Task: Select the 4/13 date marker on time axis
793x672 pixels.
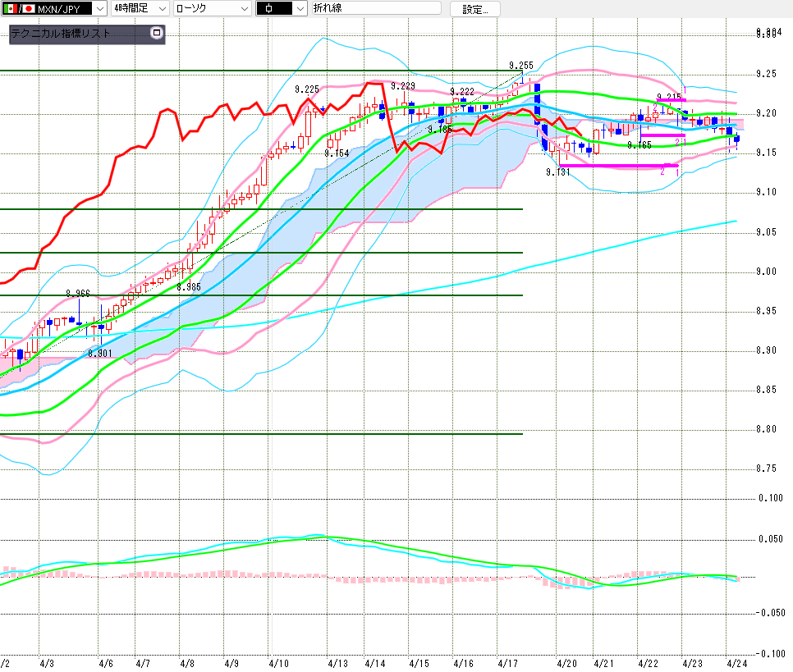Action: click(x=337, y=662)
